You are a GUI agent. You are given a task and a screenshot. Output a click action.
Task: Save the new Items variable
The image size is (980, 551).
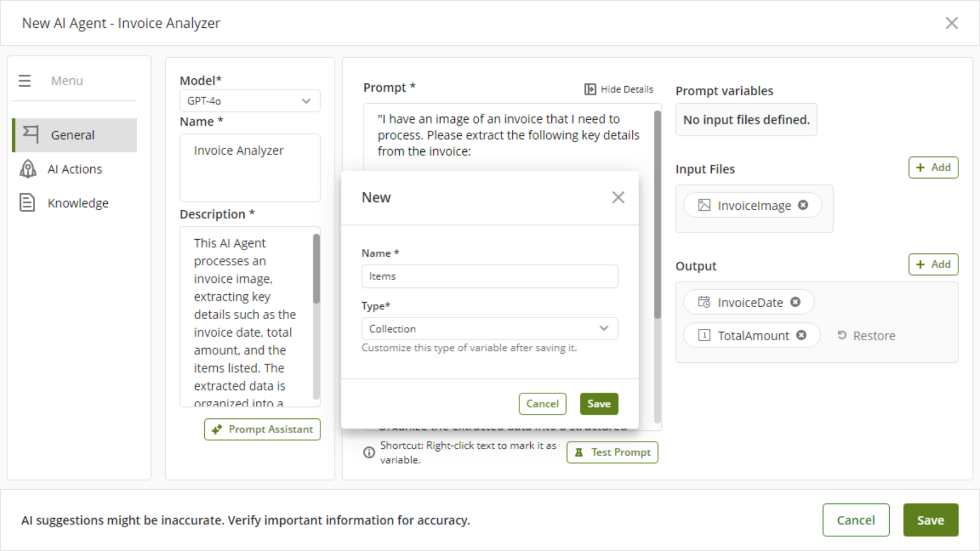599,404
